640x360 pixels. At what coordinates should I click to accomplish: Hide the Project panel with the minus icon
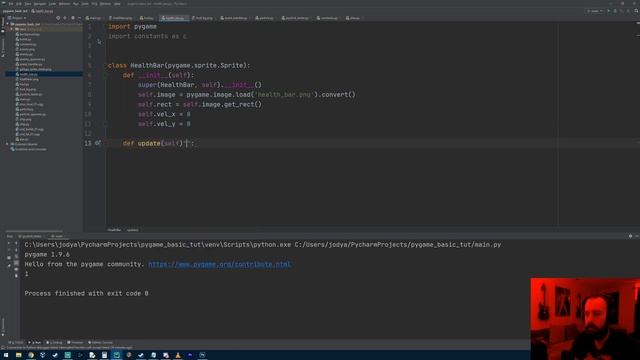(x=79, y=18)
